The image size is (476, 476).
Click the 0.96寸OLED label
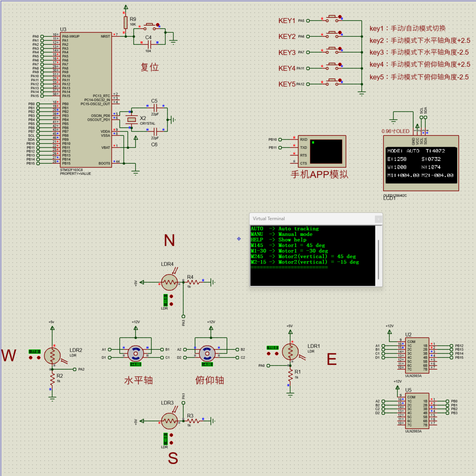coord(395,131)
